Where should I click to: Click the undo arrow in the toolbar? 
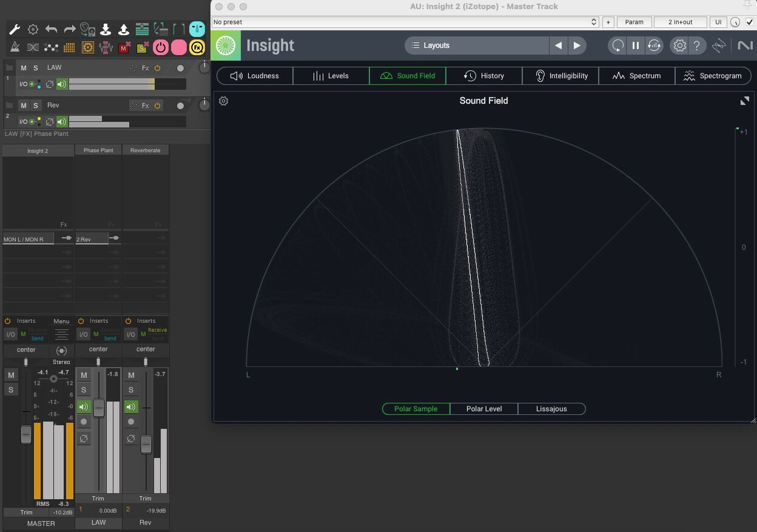tap(51, 29)
